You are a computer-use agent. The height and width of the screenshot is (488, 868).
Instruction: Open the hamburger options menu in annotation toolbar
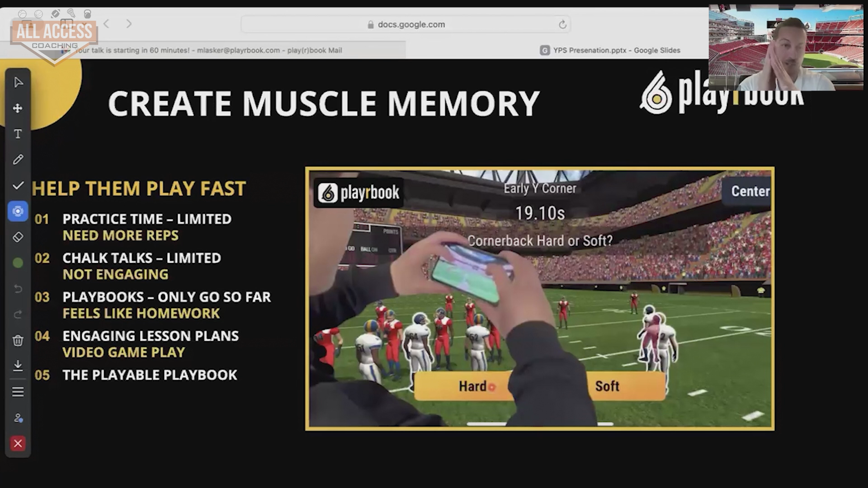pyautogui.click(x=18, y=392)
